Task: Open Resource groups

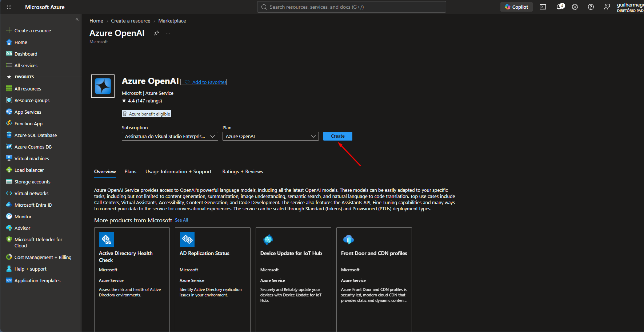Action: point(32,100)
